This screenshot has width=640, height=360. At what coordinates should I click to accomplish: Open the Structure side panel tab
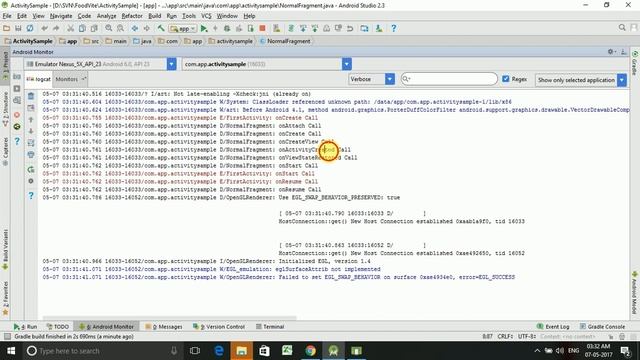pos(5,109)
